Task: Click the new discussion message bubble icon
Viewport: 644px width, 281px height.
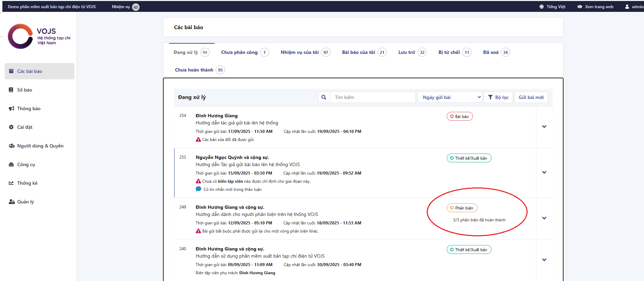Action: tap(199, 189)
